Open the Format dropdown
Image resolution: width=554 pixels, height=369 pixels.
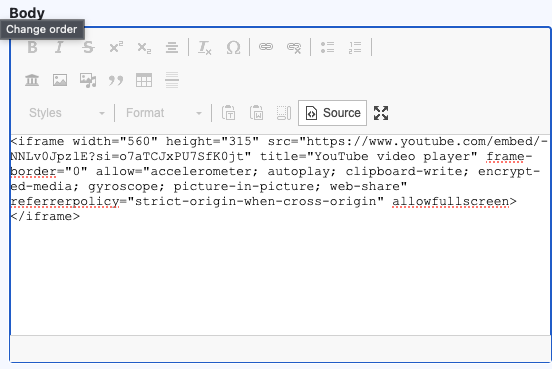pyautogui.click(x=164, y=113)
